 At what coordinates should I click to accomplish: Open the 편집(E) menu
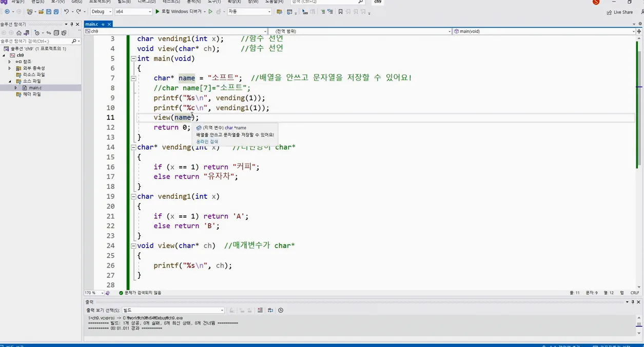point(38,2)
